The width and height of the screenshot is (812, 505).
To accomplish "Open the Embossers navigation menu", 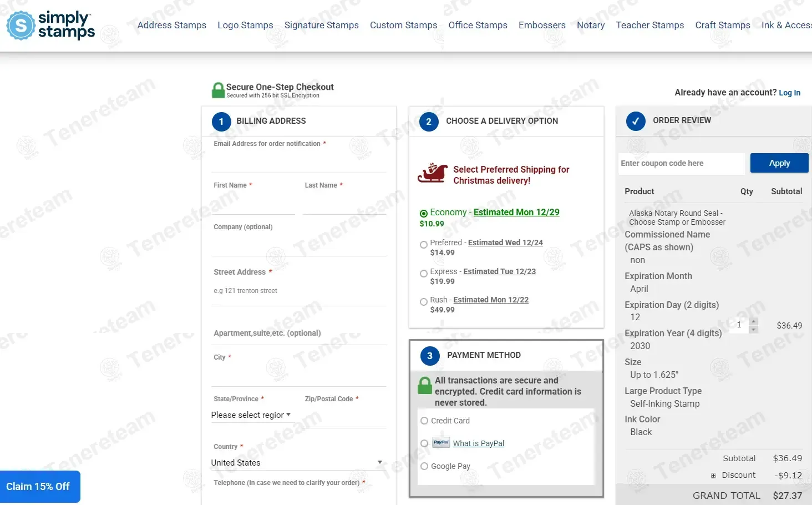I will pos(541,25).
